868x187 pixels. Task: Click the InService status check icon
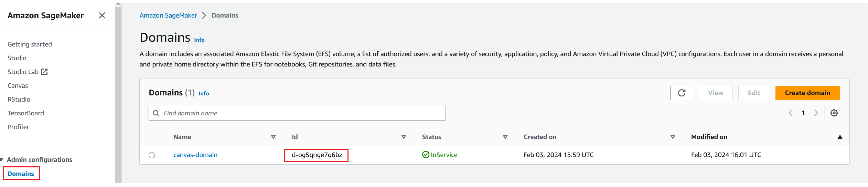click(426, 155)
